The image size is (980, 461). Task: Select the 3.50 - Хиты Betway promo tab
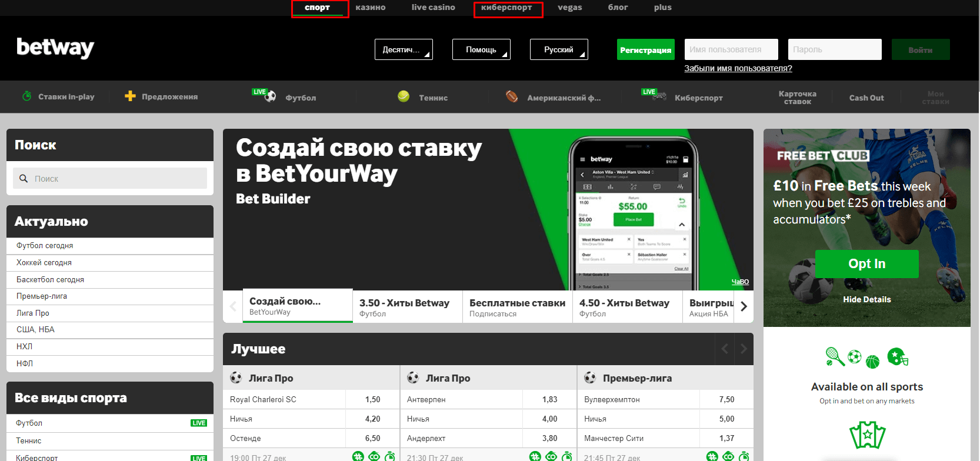(408, 306)
